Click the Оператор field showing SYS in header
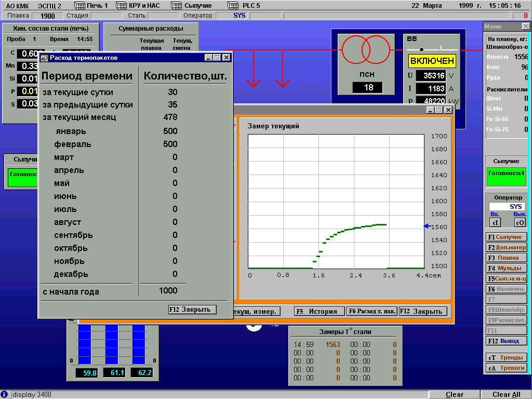The width and height of the screenshot is (532, 399). (x=232, y=16)
